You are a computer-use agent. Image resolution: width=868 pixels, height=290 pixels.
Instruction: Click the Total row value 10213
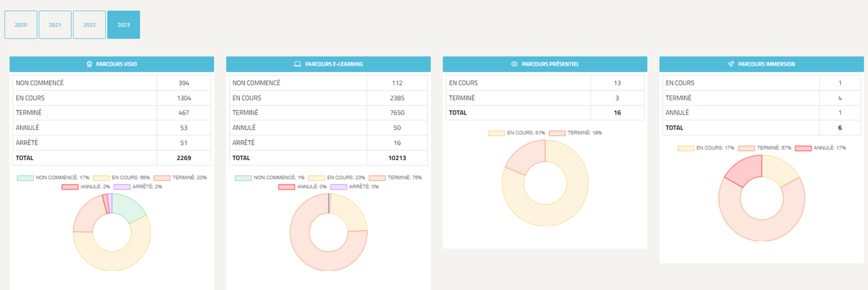tap(397, 158)
